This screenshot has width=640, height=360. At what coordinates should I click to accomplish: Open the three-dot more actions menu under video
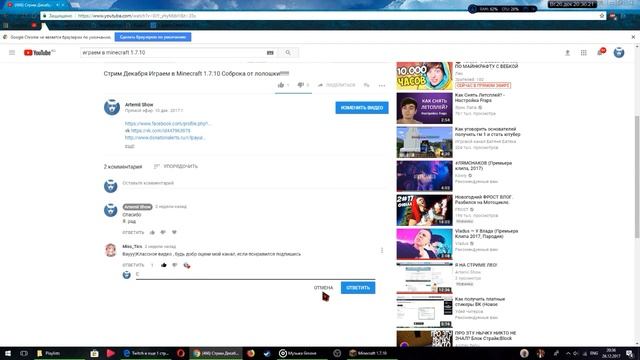382,85
